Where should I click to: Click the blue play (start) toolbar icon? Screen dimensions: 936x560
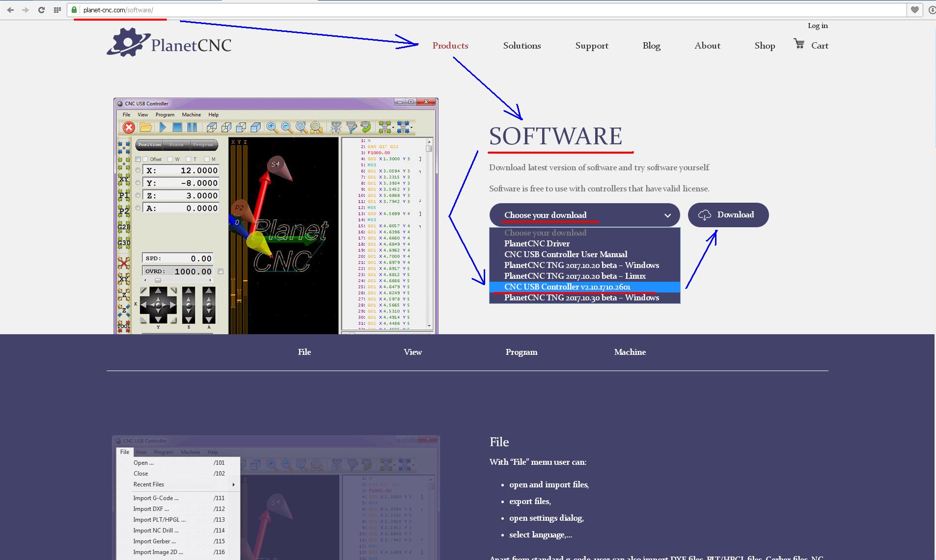pyautogui.click(x=163, y=128)
